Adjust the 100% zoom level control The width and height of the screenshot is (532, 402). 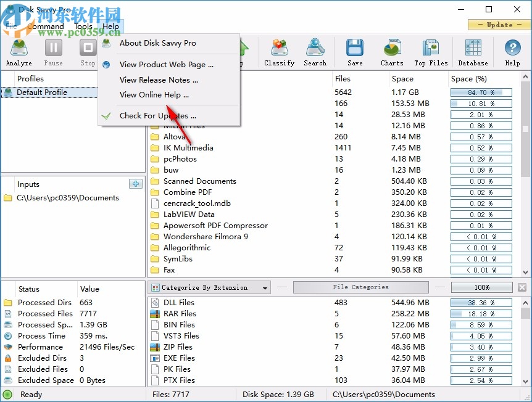482,287
